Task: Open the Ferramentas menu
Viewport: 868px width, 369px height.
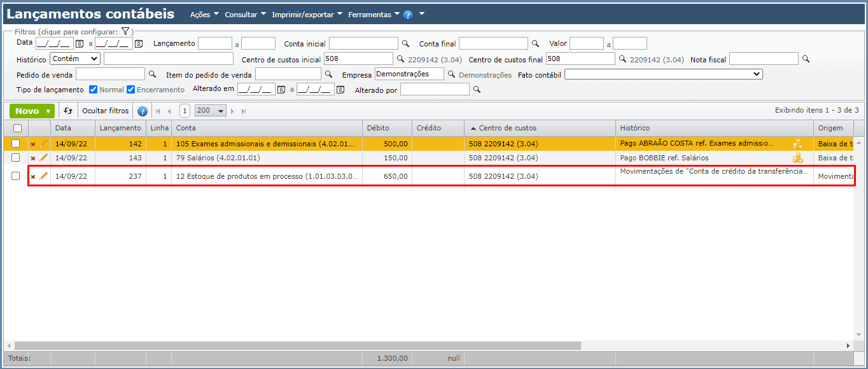Action: pos(374,15)
